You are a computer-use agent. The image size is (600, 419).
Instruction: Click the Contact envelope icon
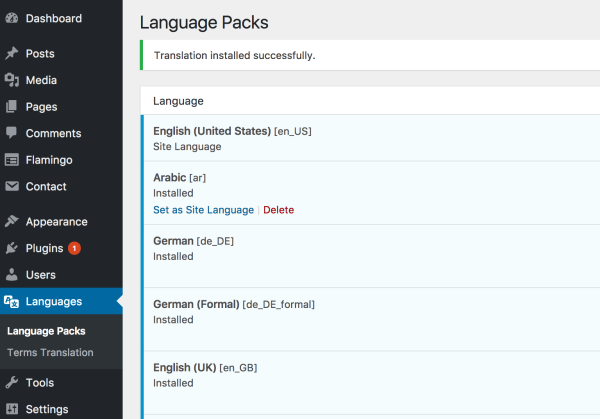tap(12, 186)
